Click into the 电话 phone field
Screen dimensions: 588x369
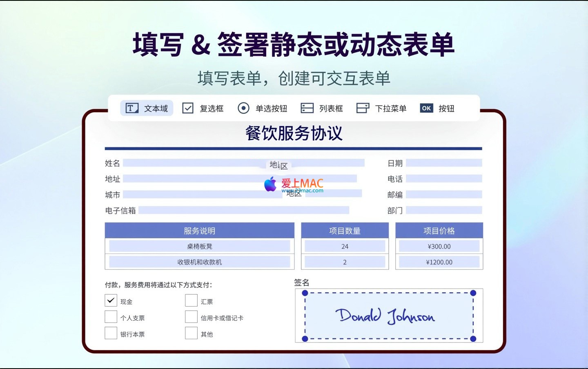pos(444,178)
